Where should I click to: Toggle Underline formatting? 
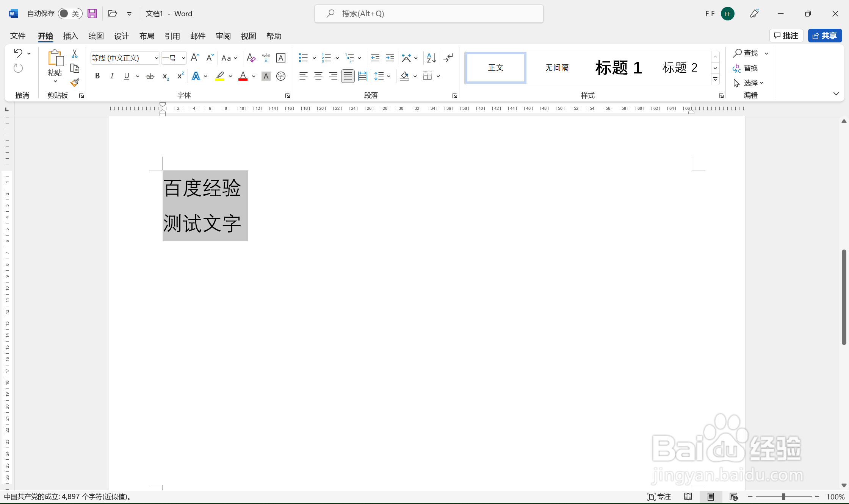127,76
